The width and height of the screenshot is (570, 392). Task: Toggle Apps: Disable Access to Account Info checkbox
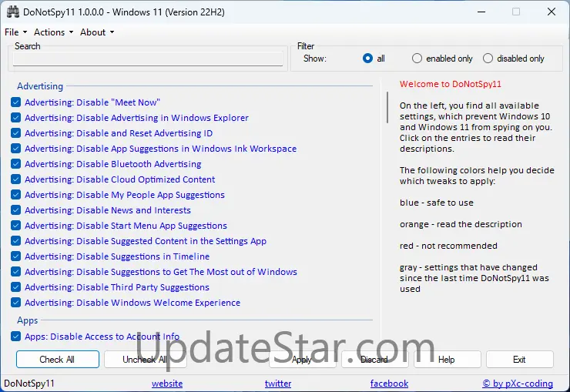pos(15,336)
